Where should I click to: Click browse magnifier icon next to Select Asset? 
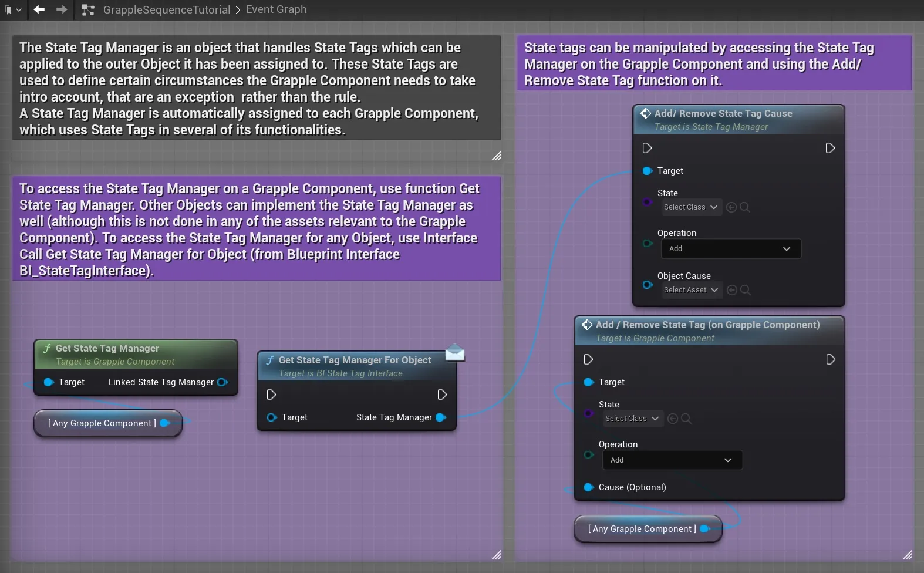tap(746, 290)
